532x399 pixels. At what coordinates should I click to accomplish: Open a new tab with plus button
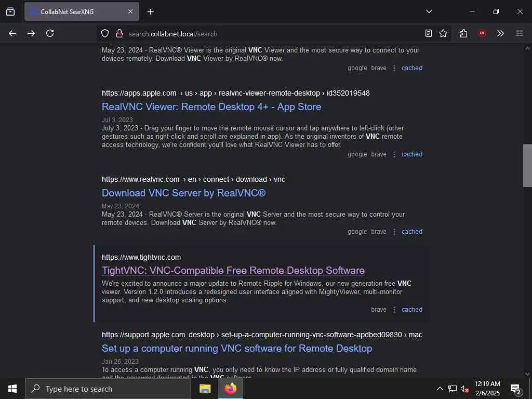pyautogui.click(x=151, y=12)
